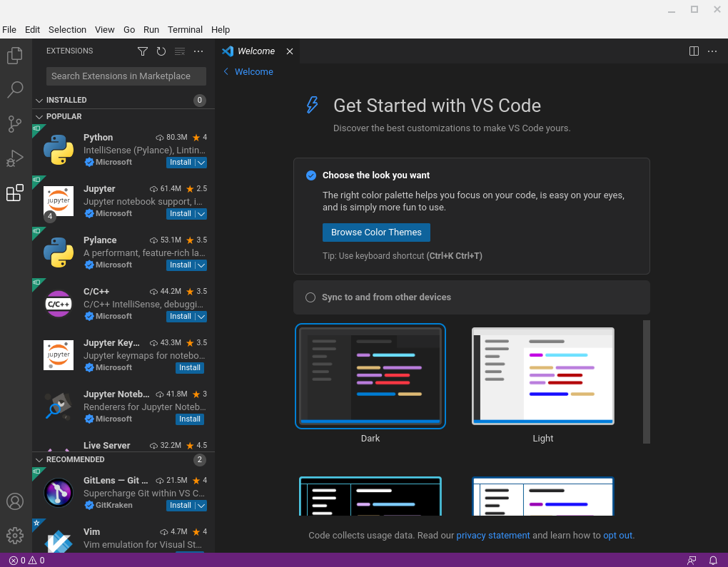
Task: Select the Jupyter extension logo
Action: tap(59, 201)
